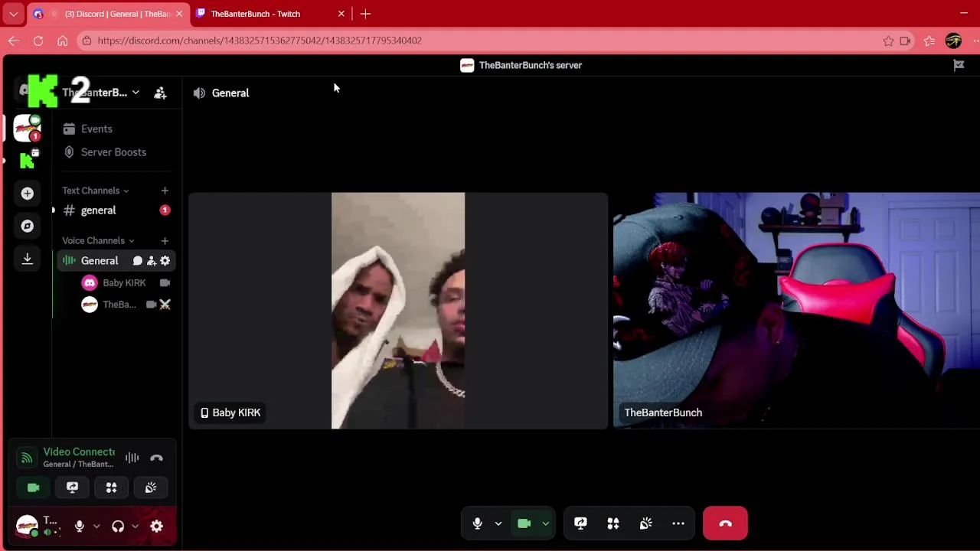Open the soundboard from the sidebar panel
The width and height of the screenshot is (980, 551).
(x=151, y=487)
